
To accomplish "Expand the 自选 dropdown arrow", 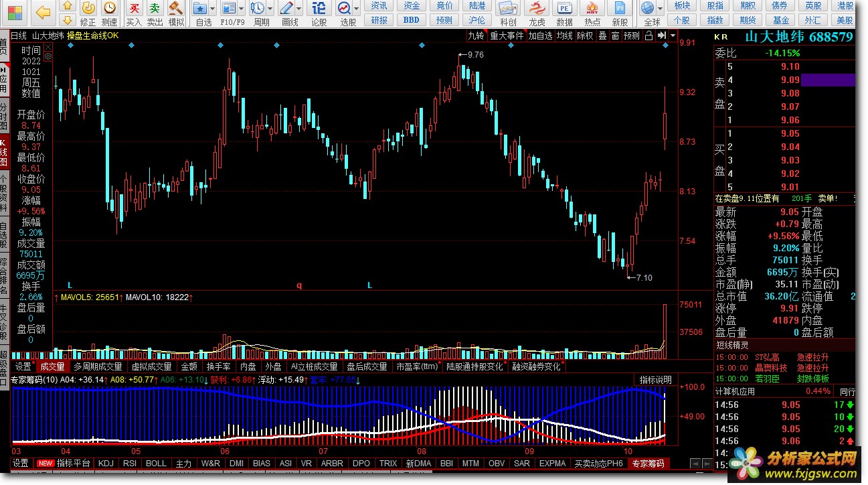I will pyautogui.click(x=213, y=9).
